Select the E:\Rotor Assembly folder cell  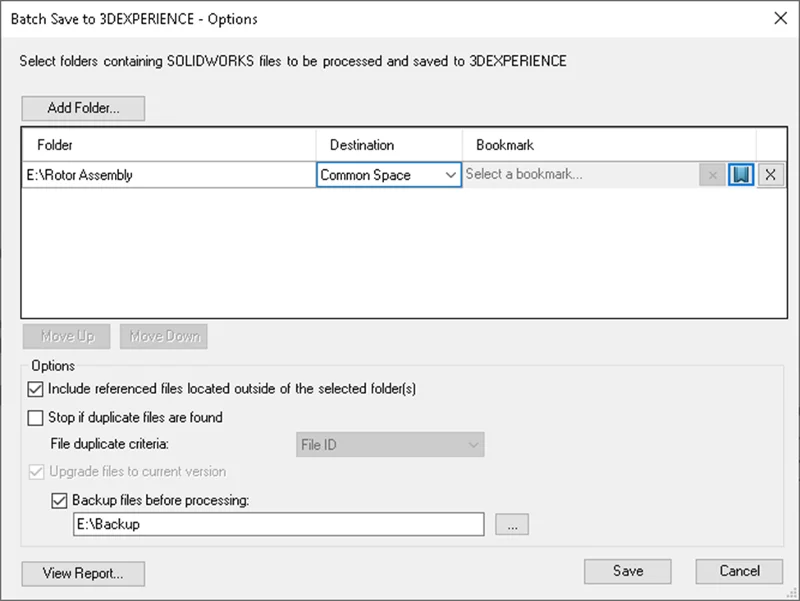(x=168, y=175)
